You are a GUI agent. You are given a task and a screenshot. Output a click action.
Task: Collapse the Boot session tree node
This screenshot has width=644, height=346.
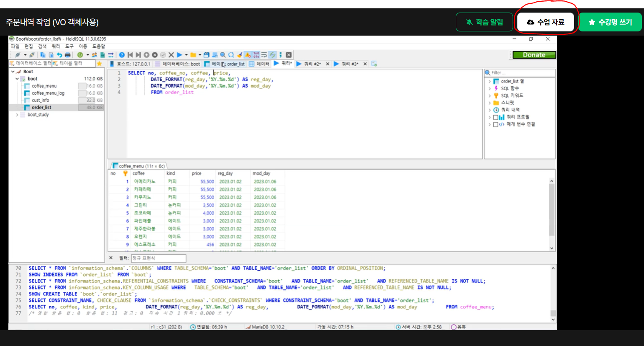tap(13, 72)
